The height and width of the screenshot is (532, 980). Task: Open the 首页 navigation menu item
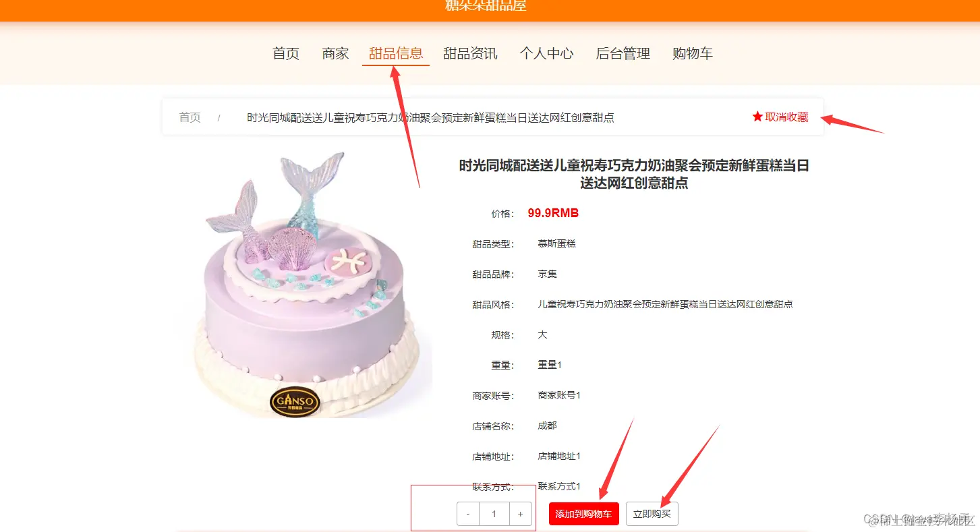click(x=286, y=53)
